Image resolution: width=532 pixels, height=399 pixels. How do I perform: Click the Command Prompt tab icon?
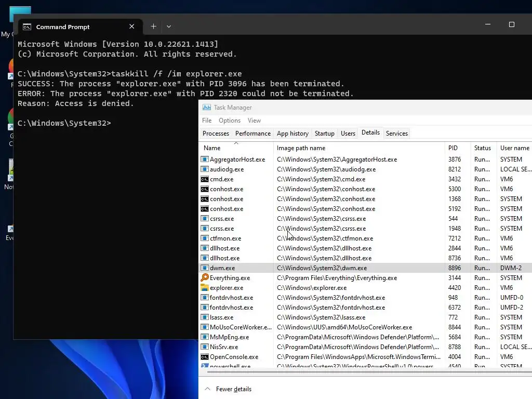pos(27,27)
